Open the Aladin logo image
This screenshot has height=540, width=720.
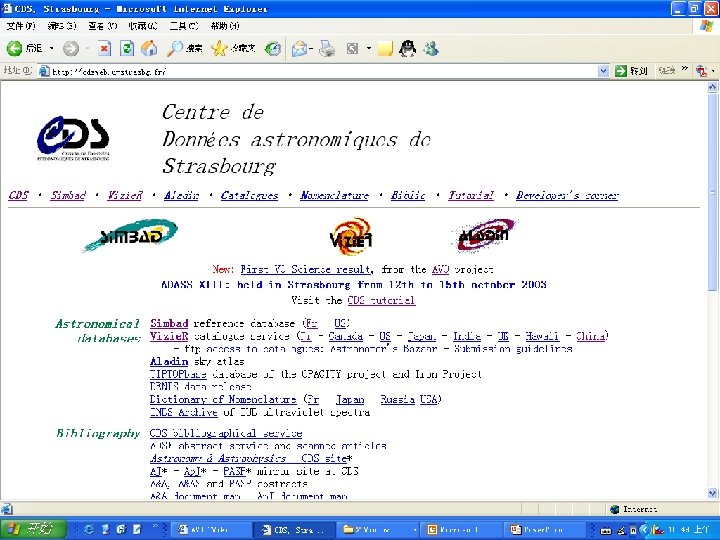(x=484, y=235)
